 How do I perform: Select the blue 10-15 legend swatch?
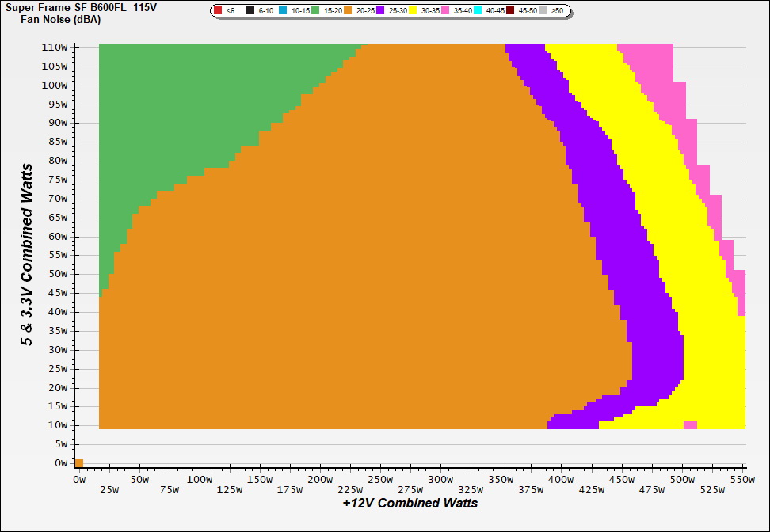coord(283,11)
